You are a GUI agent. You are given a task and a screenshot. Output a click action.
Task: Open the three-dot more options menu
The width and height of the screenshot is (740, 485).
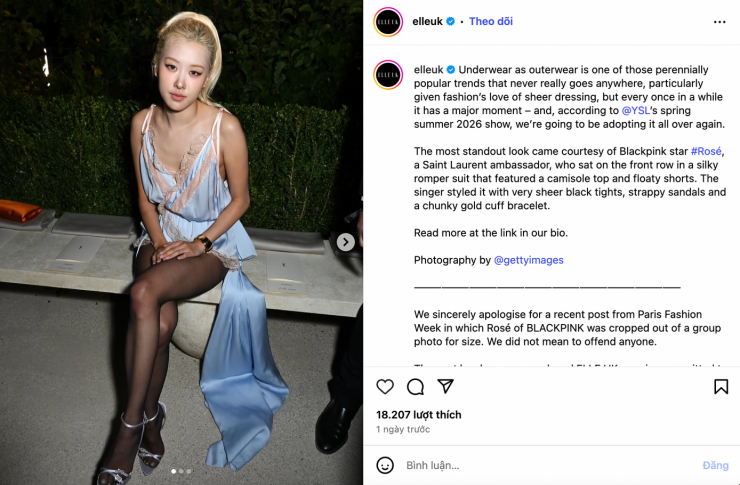click(x=719, y=22)
